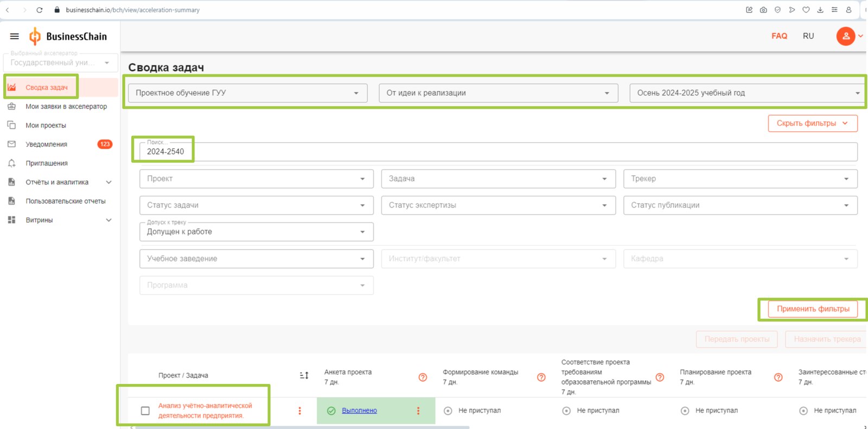Click the browser heart bookmark icon
The image size is (868, 429).
point(806,10)
